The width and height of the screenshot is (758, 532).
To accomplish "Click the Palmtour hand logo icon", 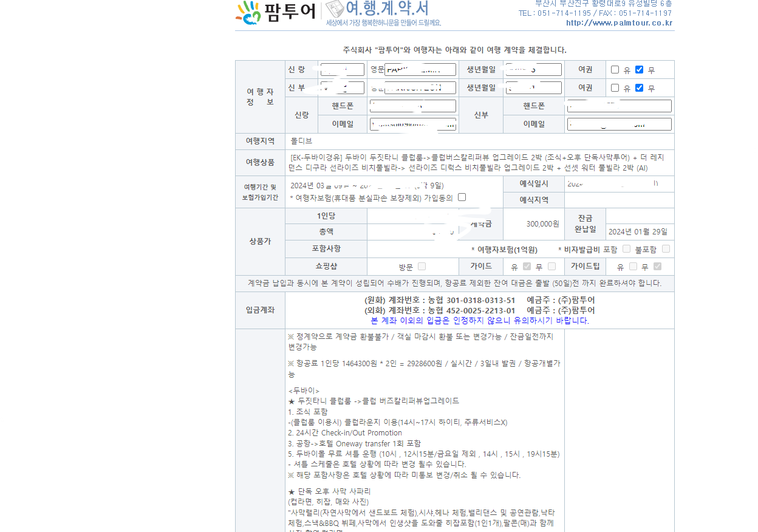I will tap(249, 13).
